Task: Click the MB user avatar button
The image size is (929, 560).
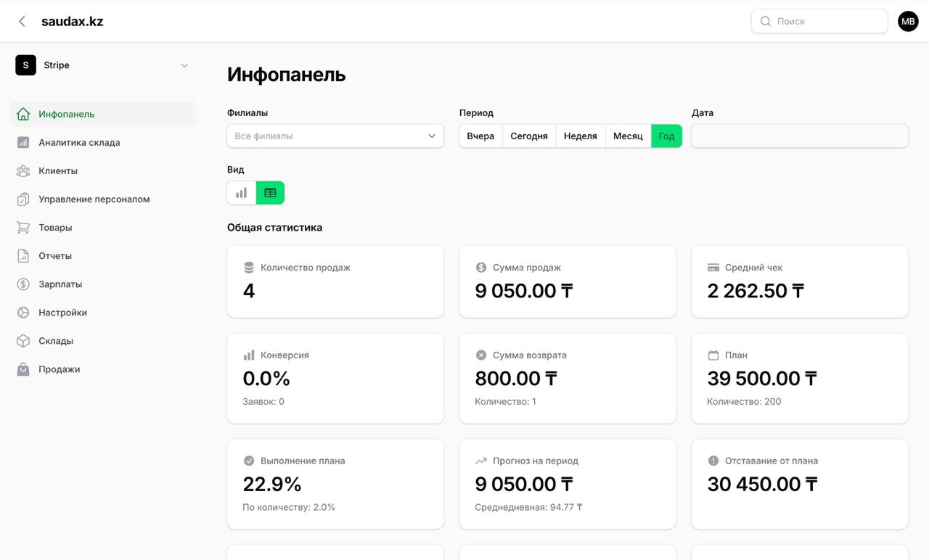Action: click(908, 22)
